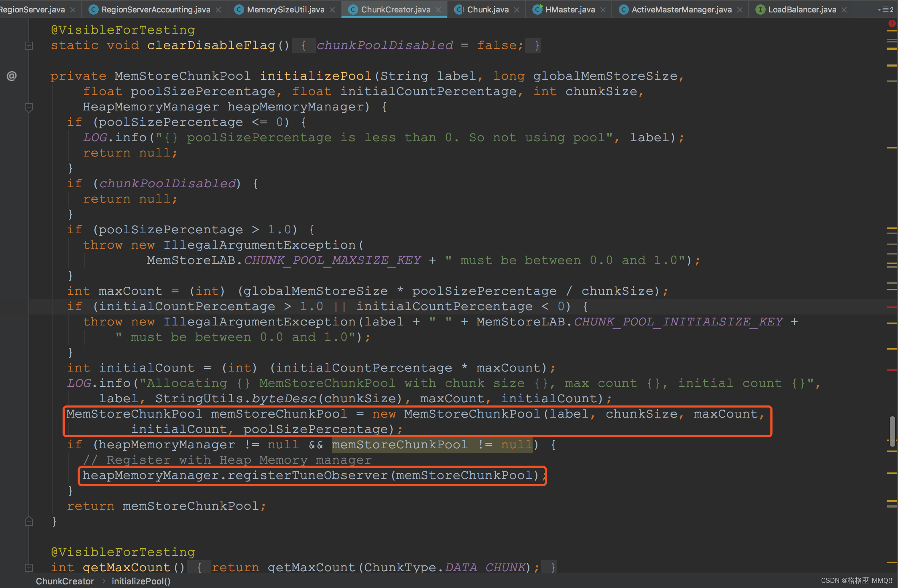The image size is (898, 588).
Task: Collapse the initializePool method at its signature
Action: coord(29,107)
